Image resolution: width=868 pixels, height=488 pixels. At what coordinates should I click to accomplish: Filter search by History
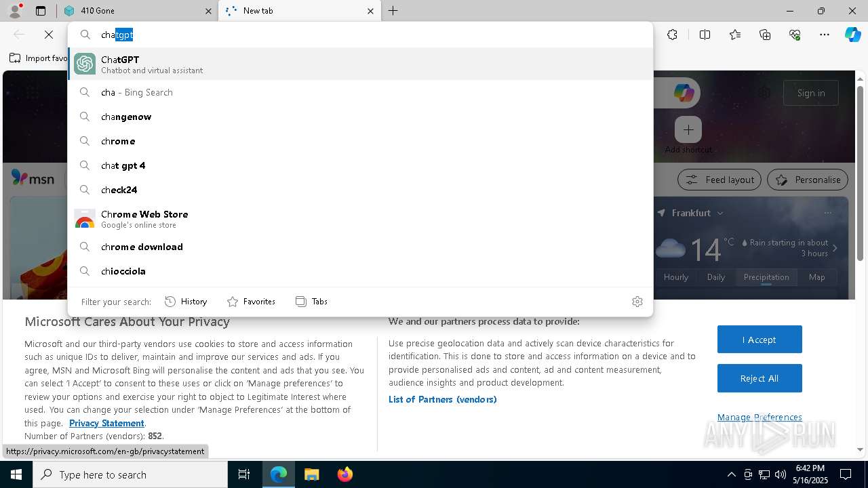pyautogui.click(x=186, y=302)
